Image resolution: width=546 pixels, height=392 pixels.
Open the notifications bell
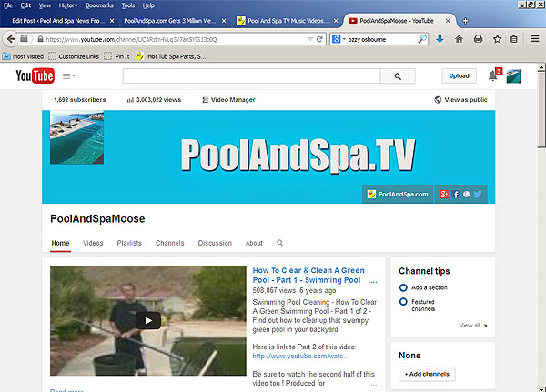coord(492,76)
